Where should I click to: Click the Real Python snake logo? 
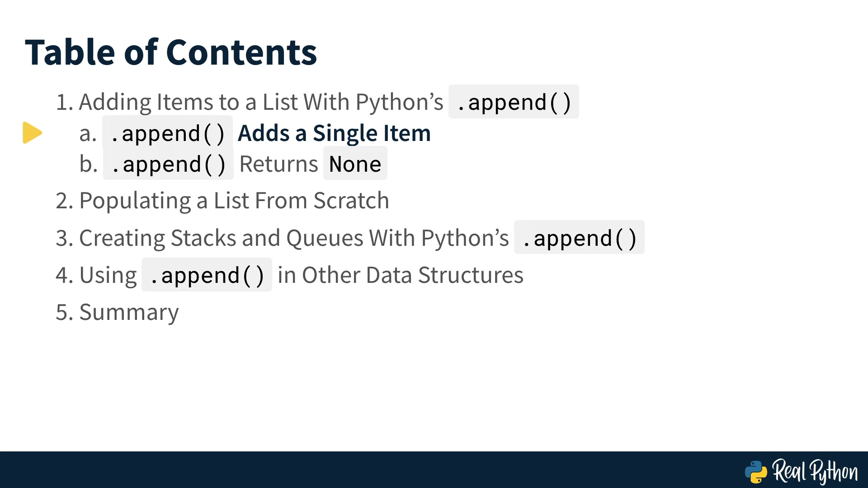click(756, 472)
